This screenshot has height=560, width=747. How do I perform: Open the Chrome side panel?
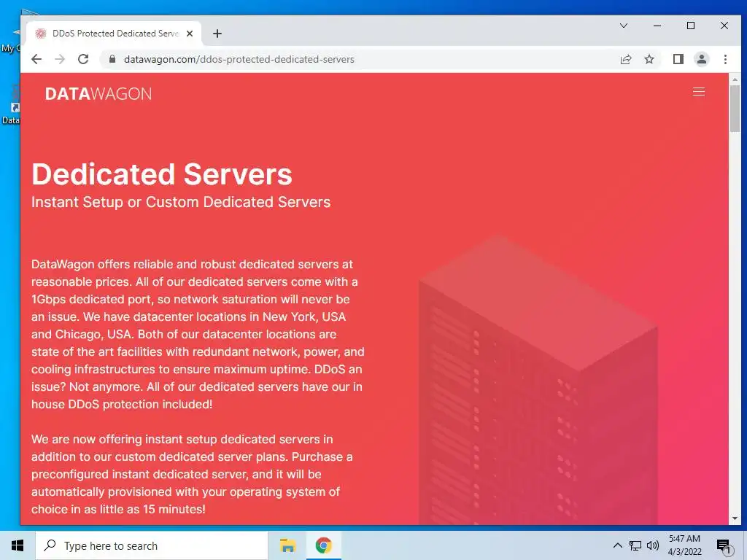coord(678,59)
